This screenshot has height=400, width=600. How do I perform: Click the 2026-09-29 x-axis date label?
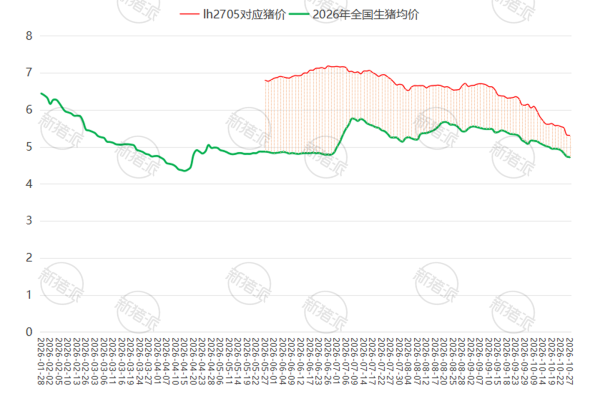(524, 361)
